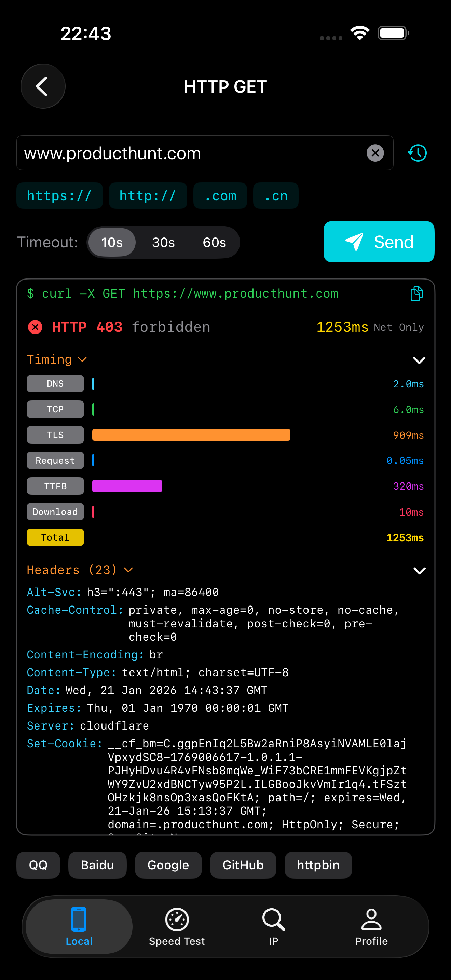Tap the Cache-Control header name
The width and height of the screenshot is (451, 980).
tap(75, 610)
